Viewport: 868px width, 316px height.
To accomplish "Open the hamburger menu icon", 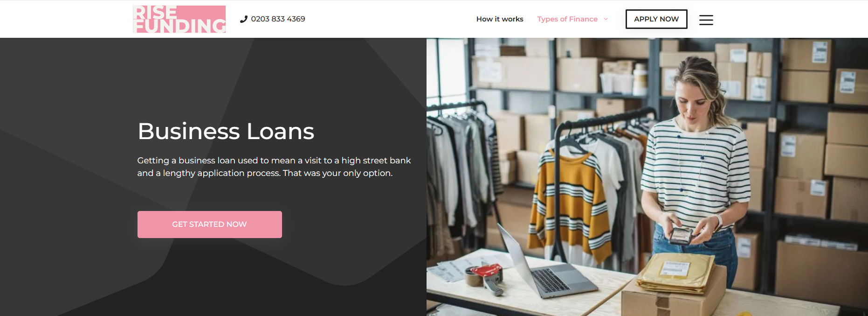I will 706,20.
